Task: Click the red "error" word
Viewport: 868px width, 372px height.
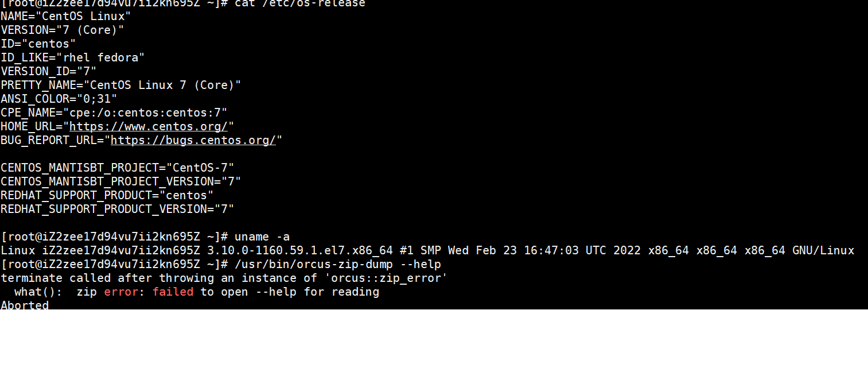Action: click(121, 292)
